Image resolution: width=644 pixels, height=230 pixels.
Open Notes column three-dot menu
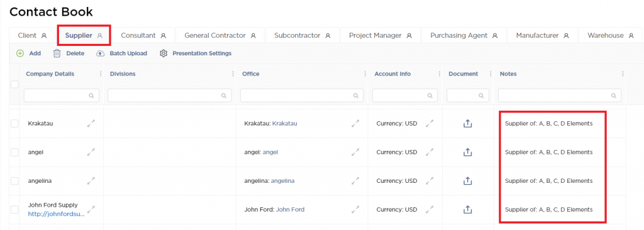(x=623, y=74)
